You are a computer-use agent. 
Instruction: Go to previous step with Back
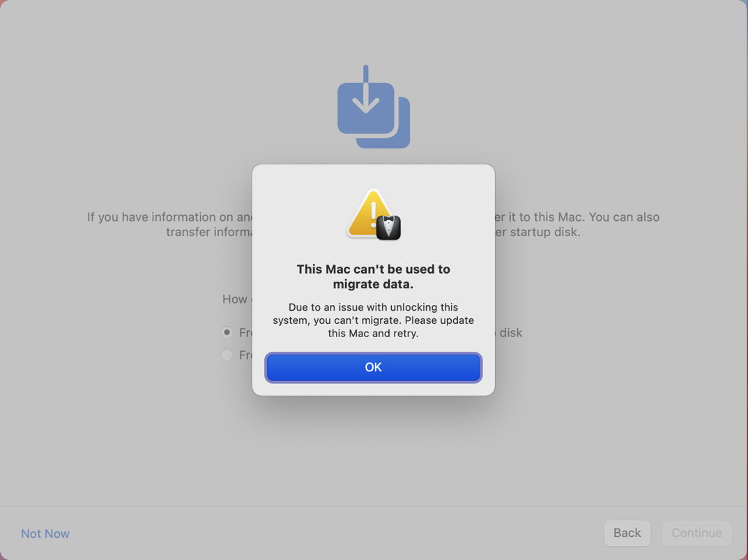(x=627, y=533)
